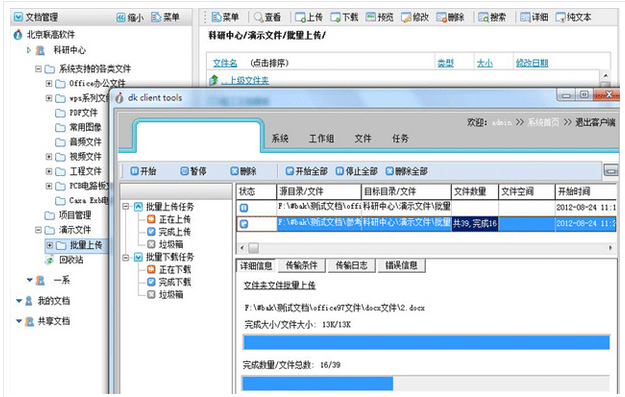Click the 删除全部 delete all button

406,171
